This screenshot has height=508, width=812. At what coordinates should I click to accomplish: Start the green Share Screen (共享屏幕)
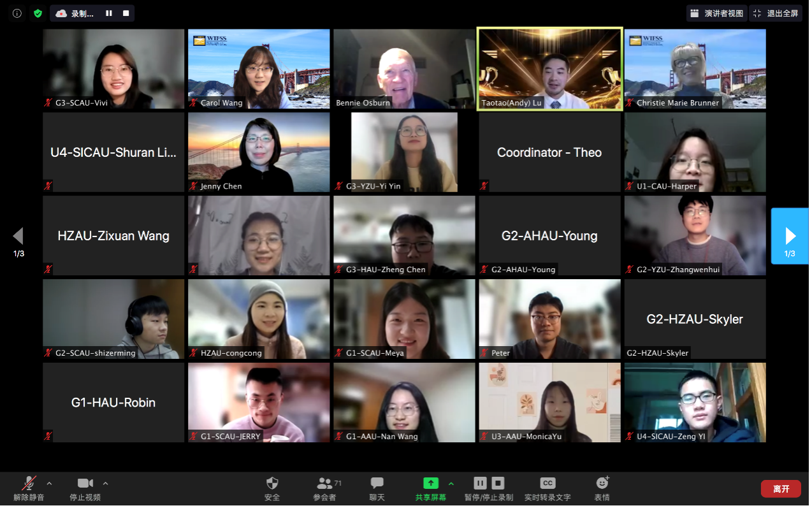[x=431, y=488]
